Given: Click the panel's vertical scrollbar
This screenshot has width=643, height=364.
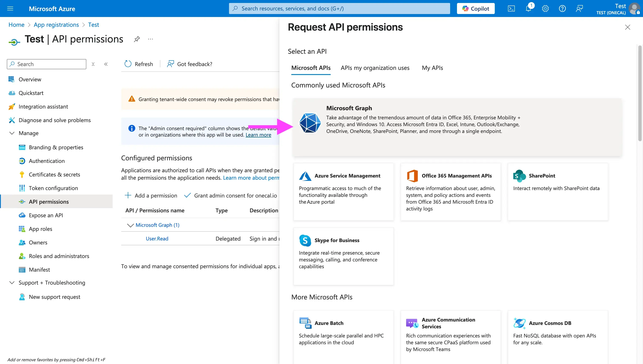Looking at the screenshot, I should 640,93.
